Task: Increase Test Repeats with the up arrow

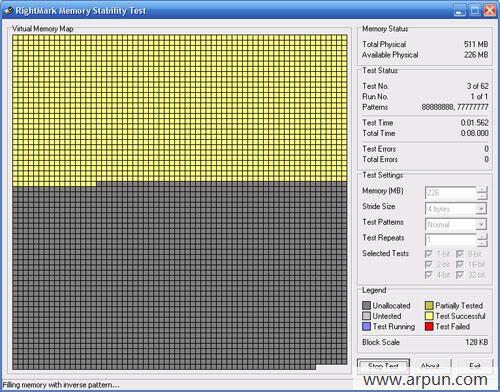Action: (x=482, y=237)
